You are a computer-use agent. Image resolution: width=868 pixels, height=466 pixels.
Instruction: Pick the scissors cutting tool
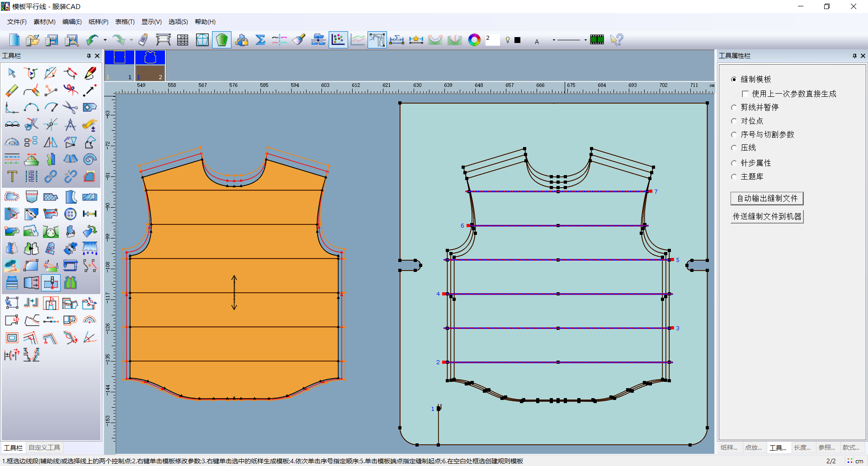(70, 107)
